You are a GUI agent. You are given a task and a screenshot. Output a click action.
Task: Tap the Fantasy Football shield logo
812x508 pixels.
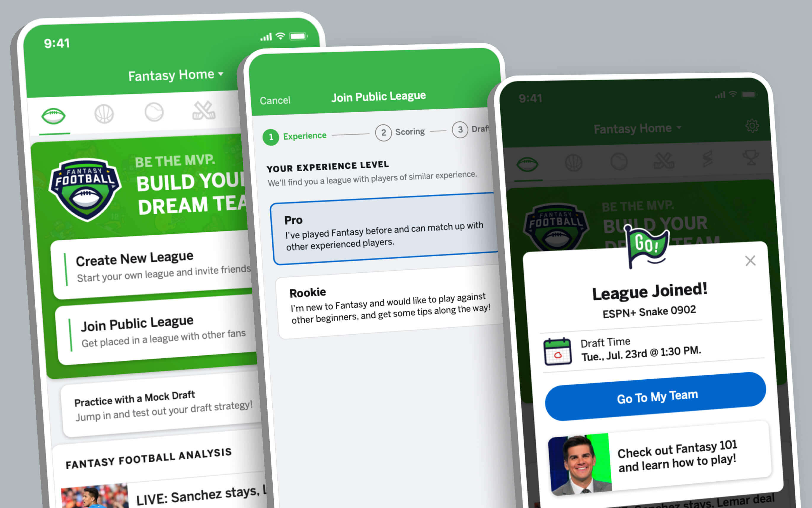(x=85, y=187)
